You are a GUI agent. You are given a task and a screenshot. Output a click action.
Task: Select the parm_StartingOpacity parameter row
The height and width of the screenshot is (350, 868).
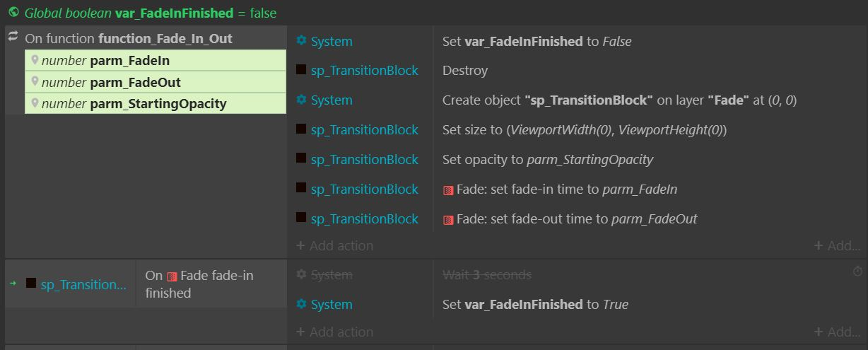tap(156, 104)
